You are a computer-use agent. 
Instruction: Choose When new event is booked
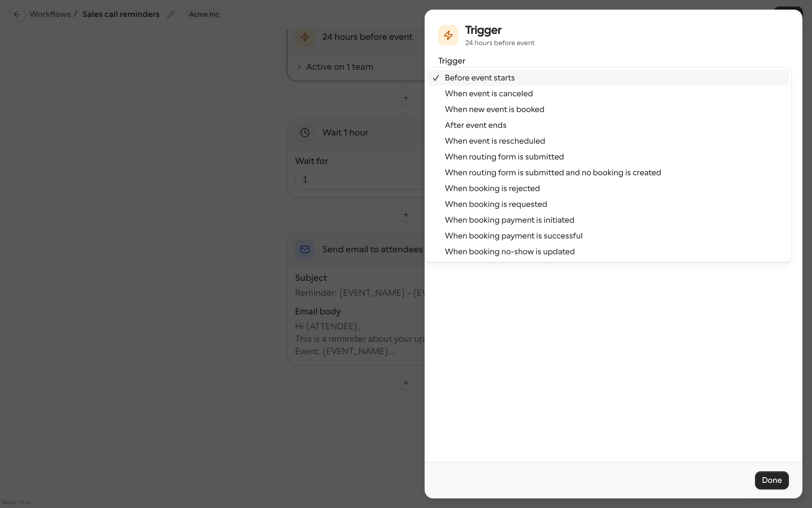click(x=608, y=110)
